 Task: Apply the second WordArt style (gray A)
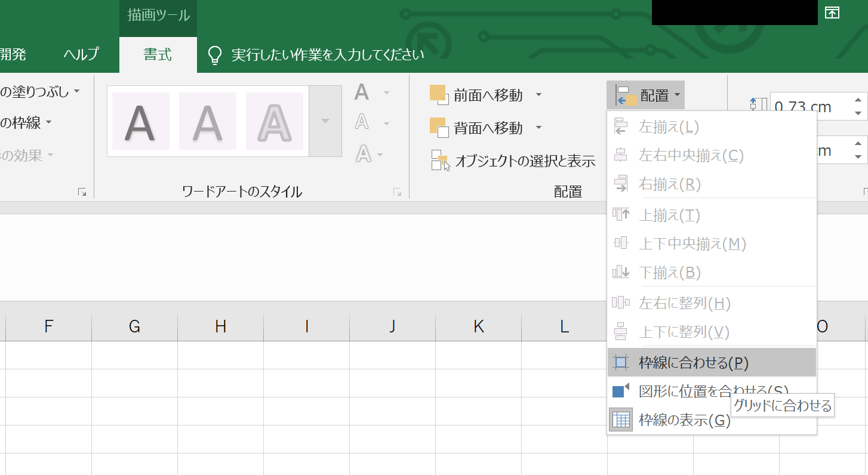click(x=208, y=121)
